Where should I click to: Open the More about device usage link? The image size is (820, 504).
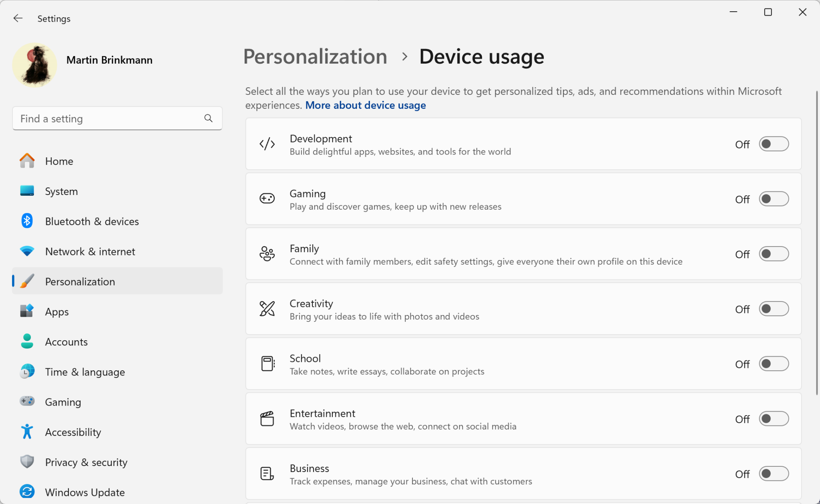[365, 105]
